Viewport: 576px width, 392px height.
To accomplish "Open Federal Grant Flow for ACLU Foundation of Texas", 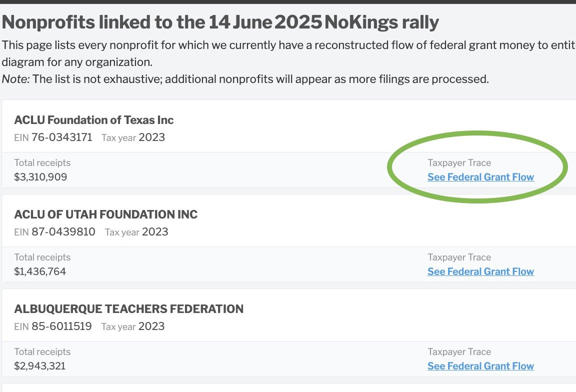I will click(480, 177).
